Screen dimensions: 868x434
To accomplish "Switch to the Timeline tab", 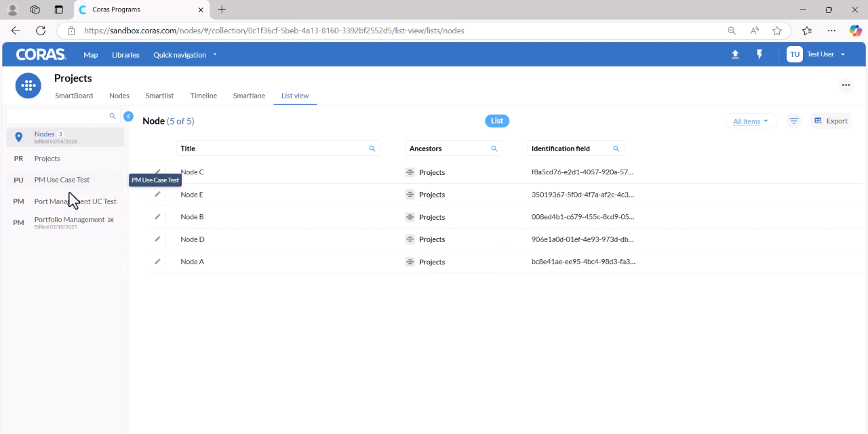I will tap(203, 96).
